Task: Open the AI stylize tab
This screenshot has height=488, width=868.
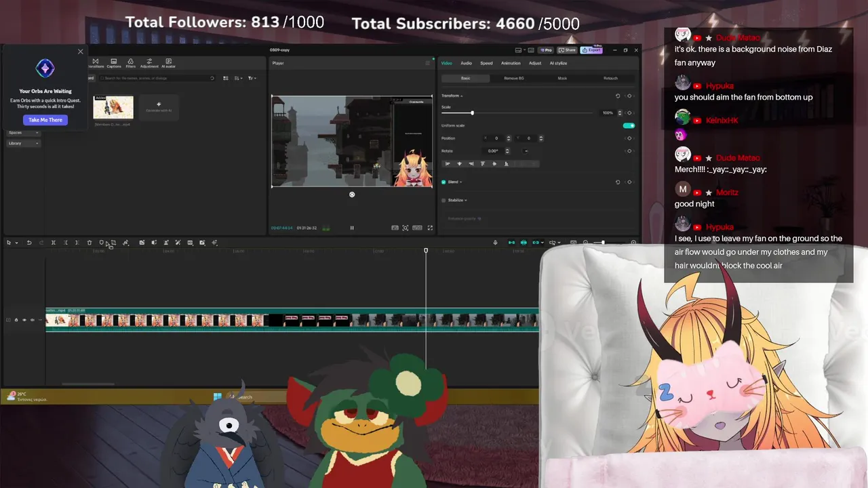Action: coord(558,63)
